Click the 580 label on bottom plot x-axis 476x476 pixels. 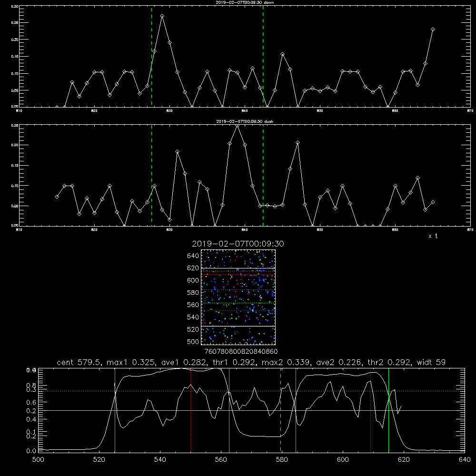pyautogui.click(x=282, y=460)
